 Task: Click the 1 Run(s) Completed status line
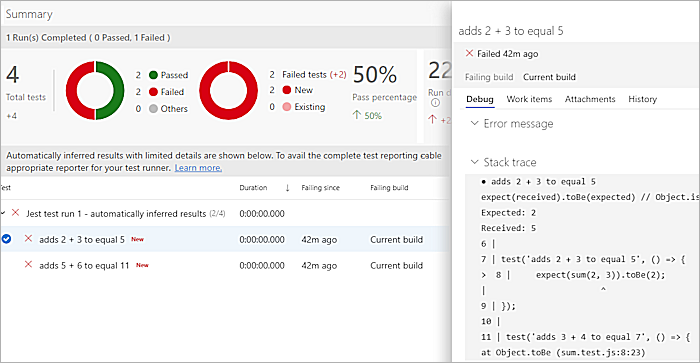(88, 38)
